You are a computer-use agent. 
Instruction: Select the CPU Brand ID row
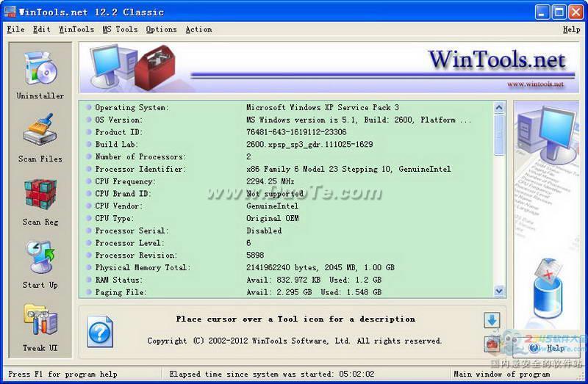[287, 194]
